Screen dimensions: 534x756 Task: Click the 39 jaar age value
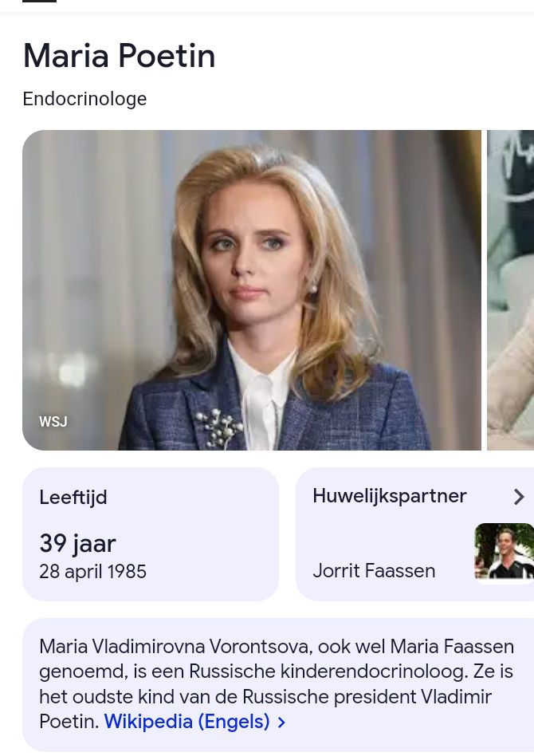77,543
